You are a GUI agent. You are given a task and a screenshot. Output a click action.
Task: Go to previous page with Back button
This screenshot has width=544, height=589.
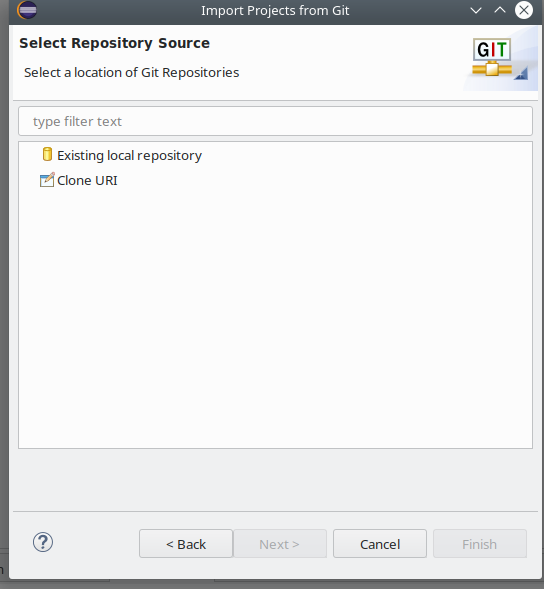(186, 544)
